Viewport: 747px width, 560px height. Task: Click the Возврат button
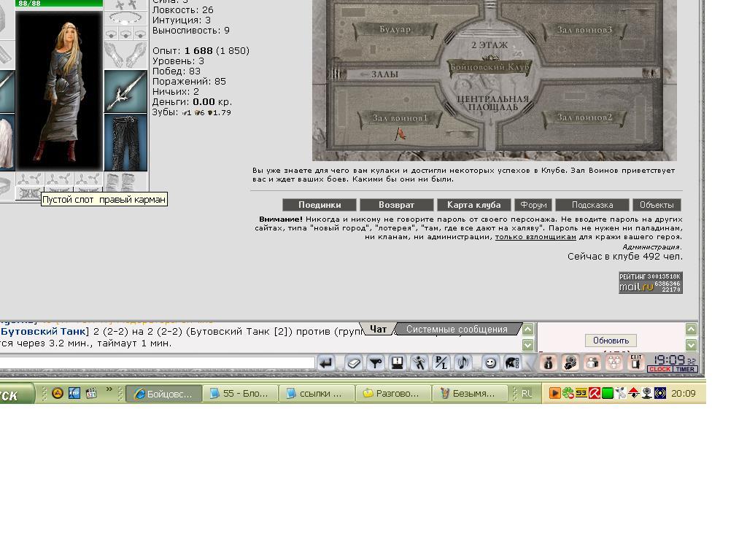point(396,205)
